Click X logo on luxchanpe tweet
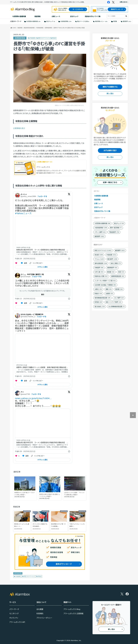 click(69, 274)
